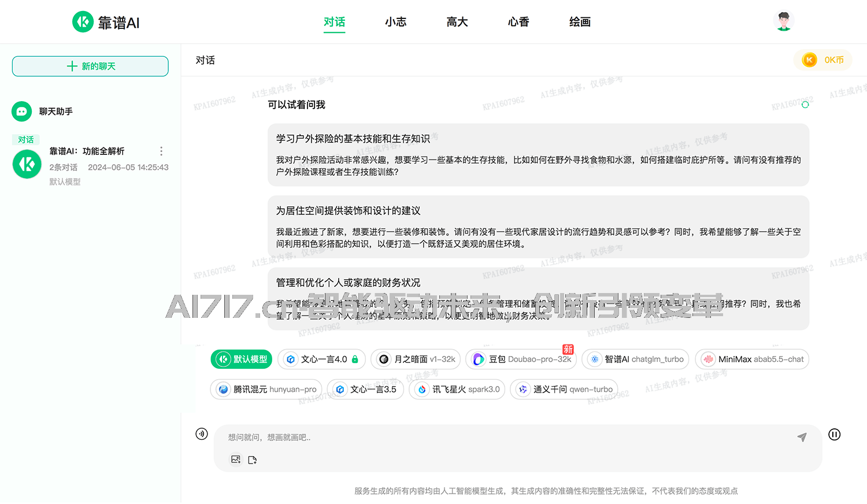Click the AI-generated content disclaimer at the bottom

click(x=546, y=491)
